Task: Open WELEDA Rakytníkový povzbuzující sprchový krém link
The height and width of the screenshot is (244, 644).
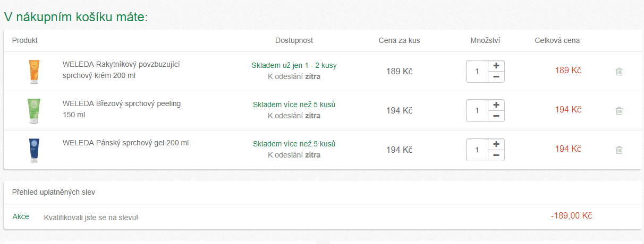Action: [x=121, y=69]
